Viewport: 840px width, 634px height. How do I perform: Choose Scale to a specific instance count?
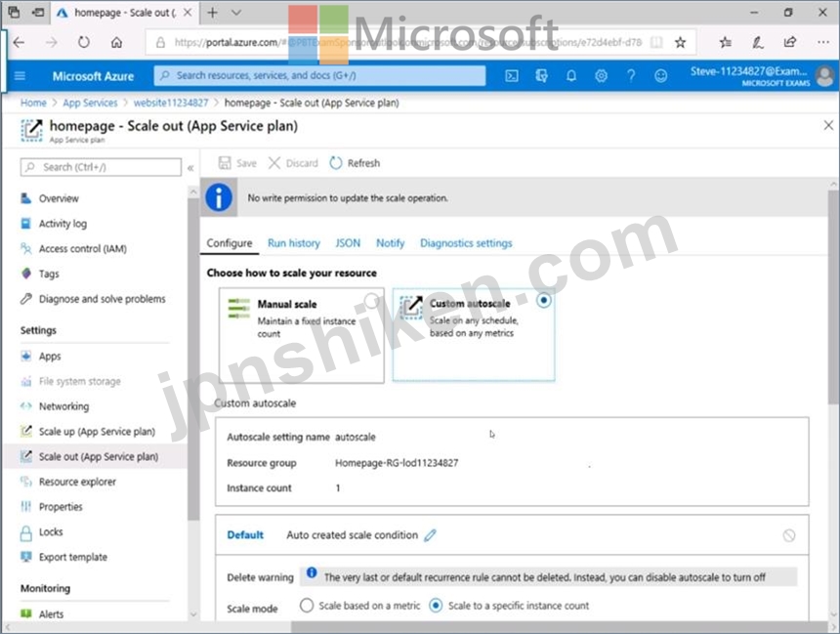[436, 606]
